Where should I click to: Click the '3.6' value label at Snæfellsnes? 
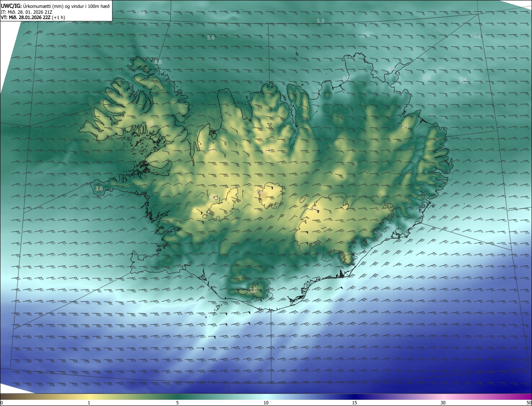click(x=99, y=189)
